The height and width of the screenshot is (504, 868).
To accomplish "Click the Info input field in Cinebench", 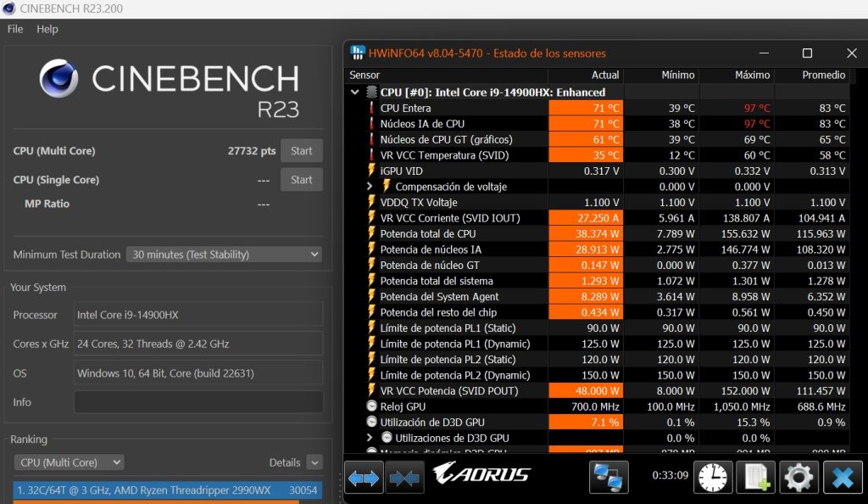I will 198,402.
